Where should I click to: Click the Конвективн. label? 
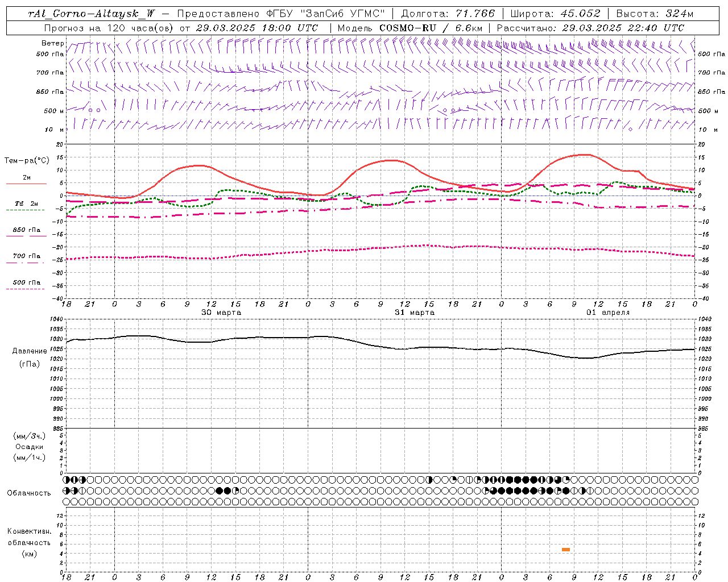(x=30, y=531)
